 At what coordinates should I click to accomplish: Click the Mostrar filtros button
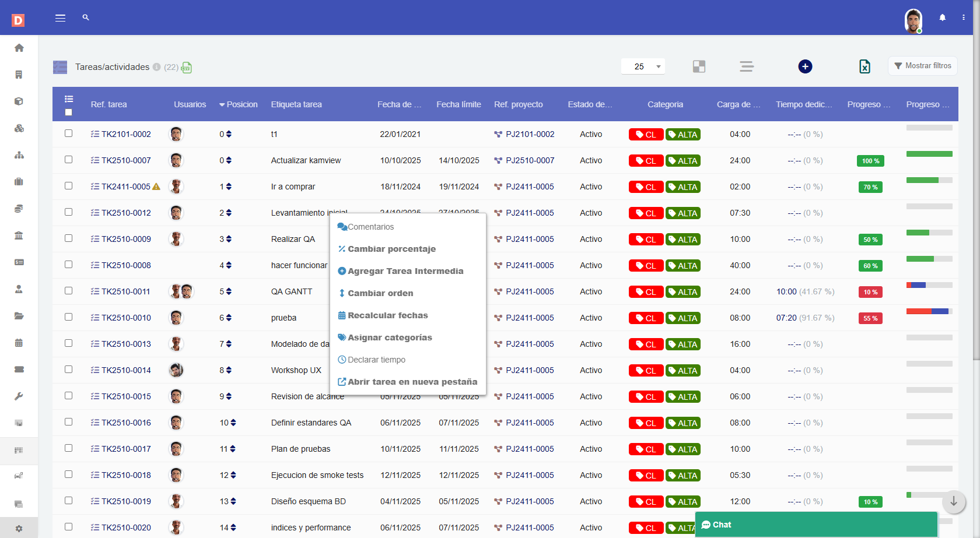click(922, 66)
